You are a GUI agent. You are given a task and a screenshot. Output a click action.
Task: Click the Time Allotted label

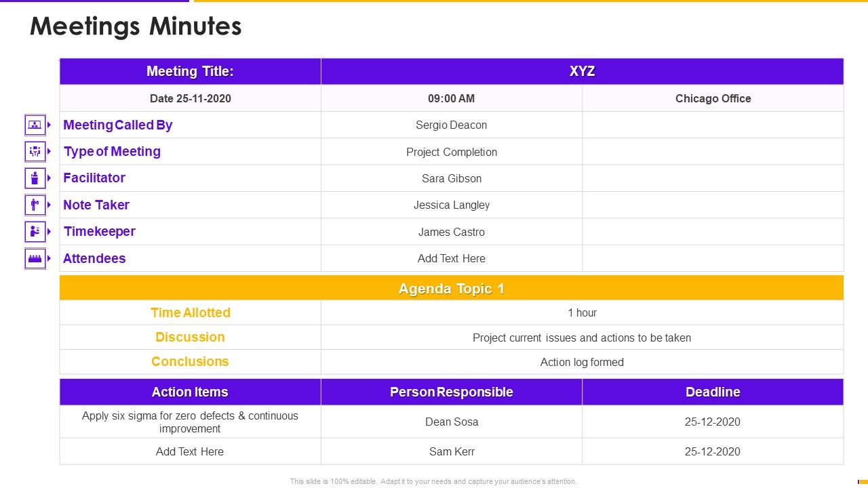(191, 312)
